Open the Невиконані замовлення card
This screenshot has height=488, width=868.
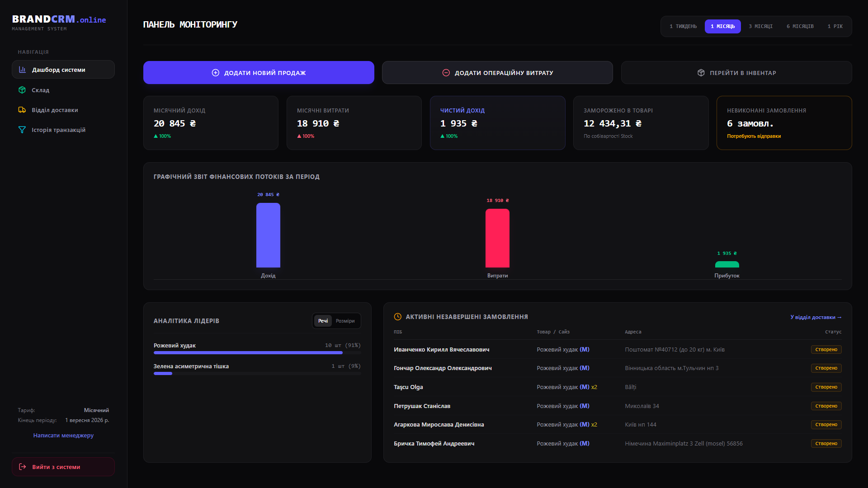pos(784,122)
